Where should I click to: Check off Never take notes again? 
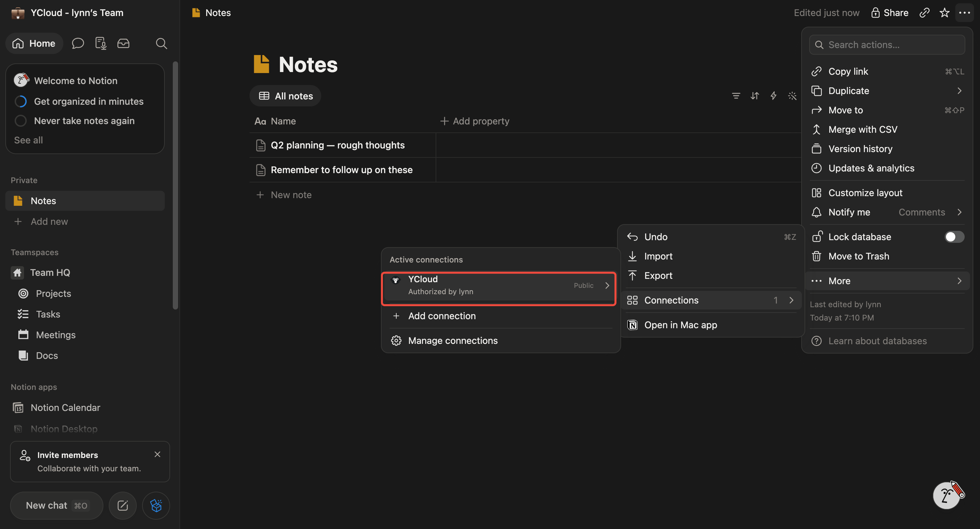(x=21, y=121)
